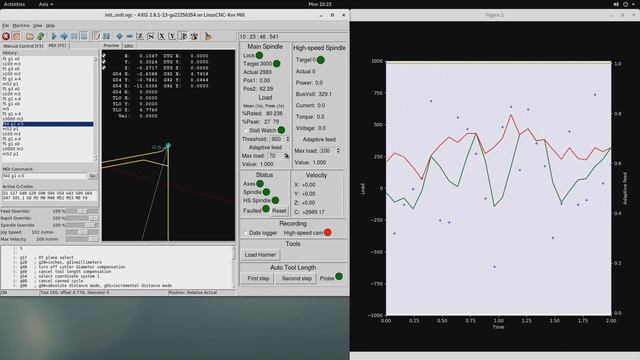Viewport: 640px width, 360px height.
Task: Click the 'Tool 100, offset 4.776' status entry
Action: pos(74,293)
